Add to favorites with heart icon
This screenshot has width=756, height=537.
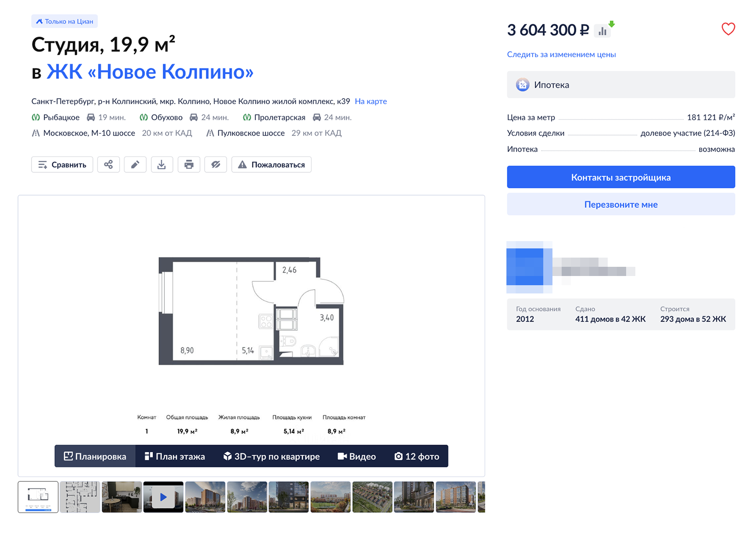coord(728,29)
